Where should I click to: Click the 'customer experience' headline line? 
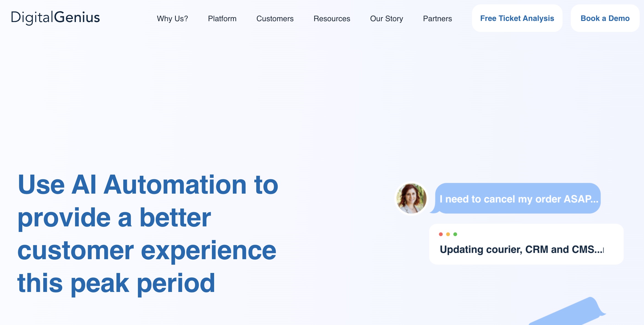[x=146, y=250]
